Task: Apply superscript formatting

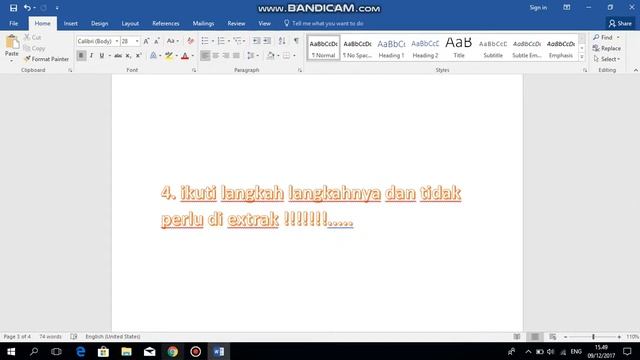Action: 139,56
